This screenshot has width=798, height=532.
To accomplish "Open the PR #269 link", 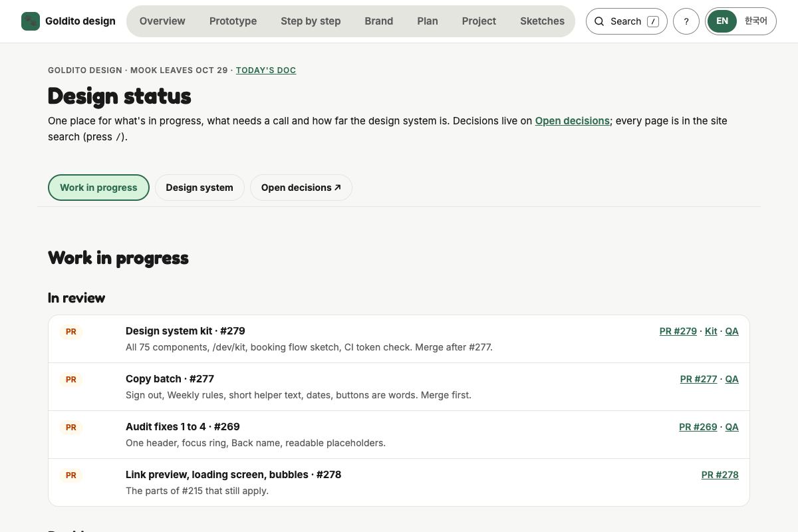I will click(698, 427).
